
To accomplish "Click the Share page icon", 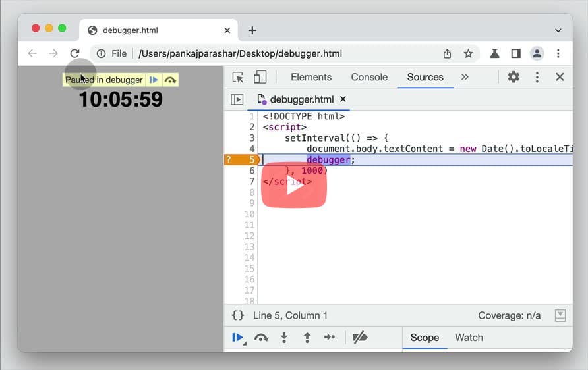I will (447, 53).
